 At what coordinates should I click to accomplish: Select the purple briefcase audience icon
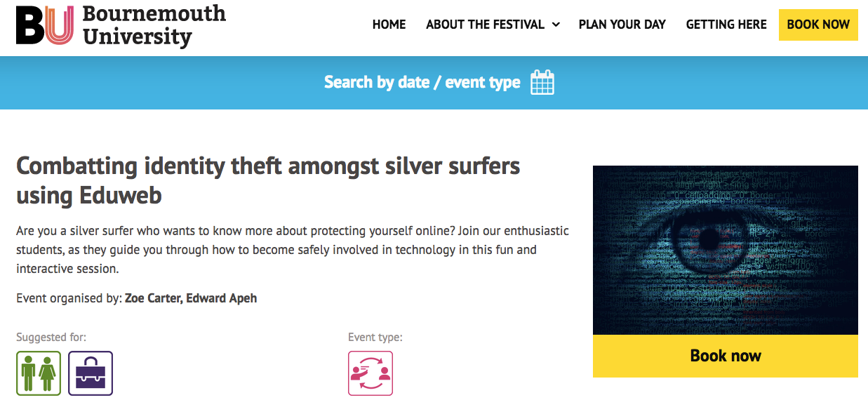point(91,373)
